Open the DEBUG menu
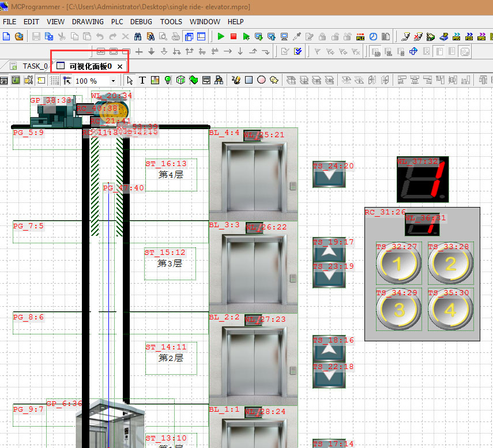 (141, 22)
